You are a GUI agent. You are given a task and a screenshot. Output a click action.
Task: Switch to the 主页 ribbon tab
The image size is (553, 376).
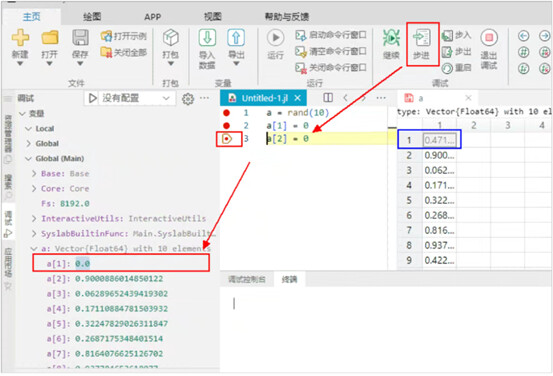click(31, 17)
